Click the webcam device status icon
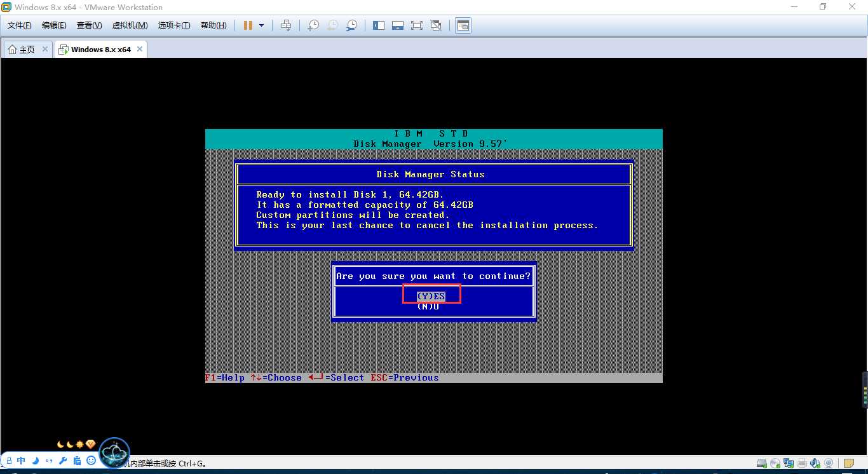This screenshot has height=474, width=868. (x=829, y=463)
